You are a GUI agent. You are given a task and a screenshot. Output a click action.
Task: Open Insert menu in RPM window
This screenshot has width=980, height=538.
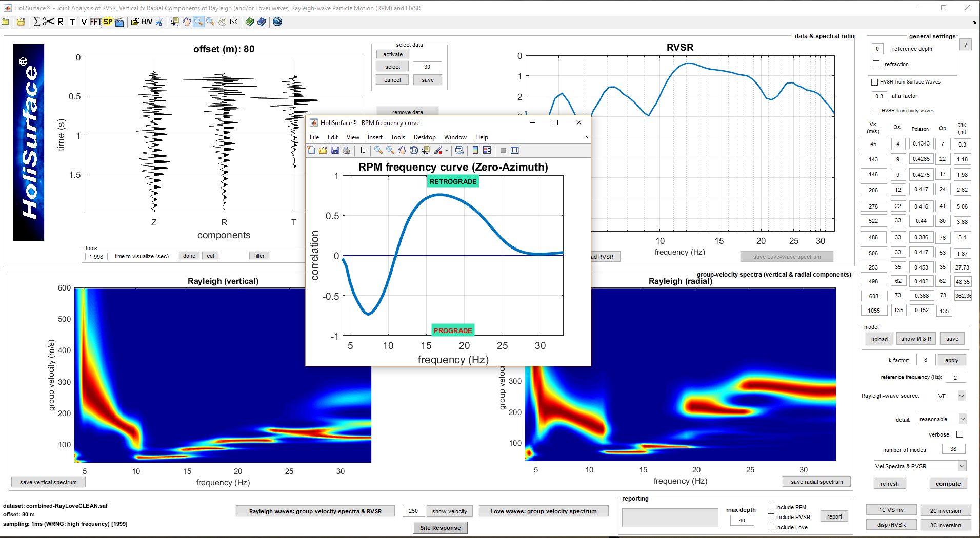click(x=375, y=137)
